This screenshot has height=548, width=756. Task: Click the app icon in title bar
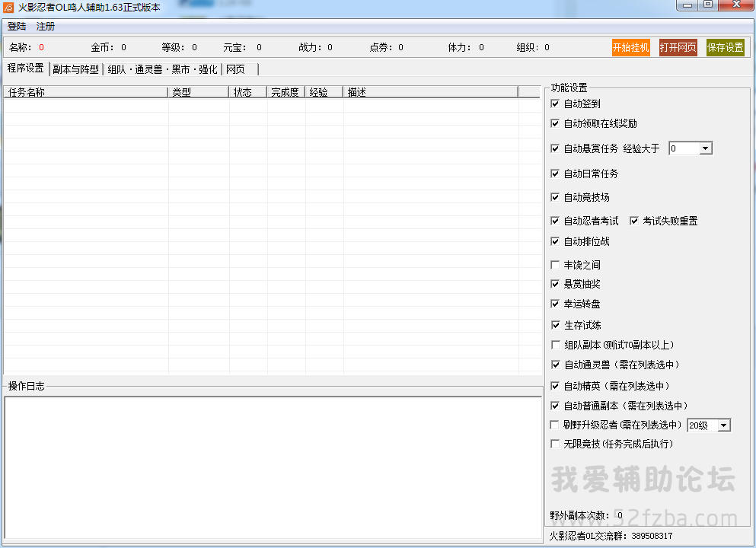point(8,7)
